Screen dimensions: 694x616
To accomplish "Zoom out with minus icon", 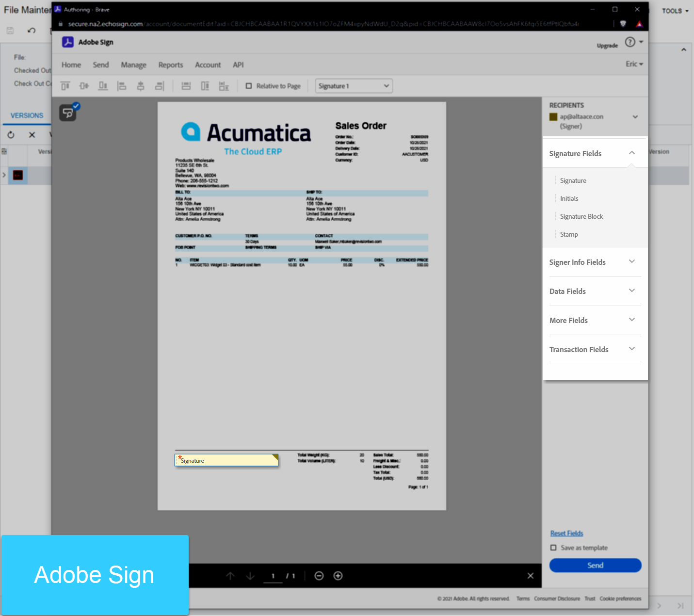I will pyautogui.click(x=319, y=576).
